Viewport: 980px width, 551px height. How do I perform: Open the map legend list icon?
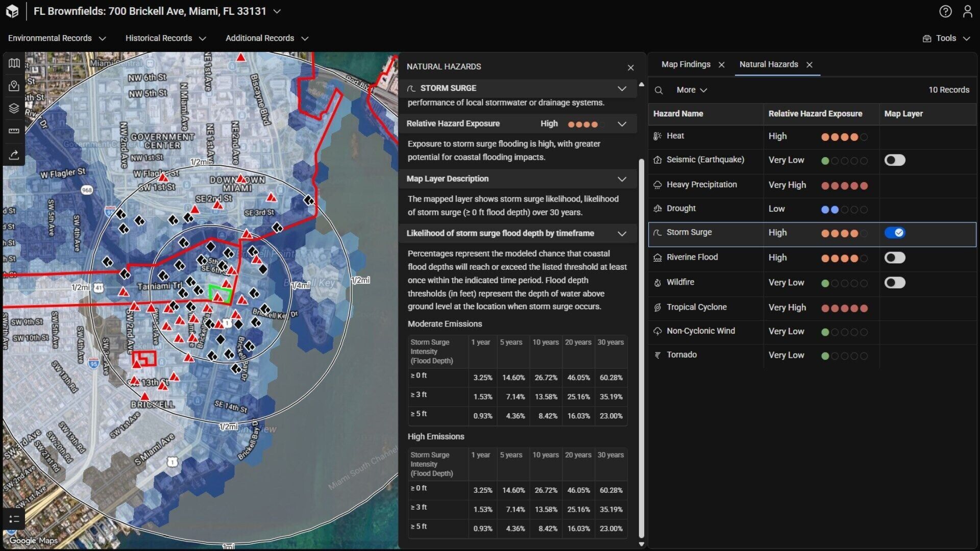(14, 519)
